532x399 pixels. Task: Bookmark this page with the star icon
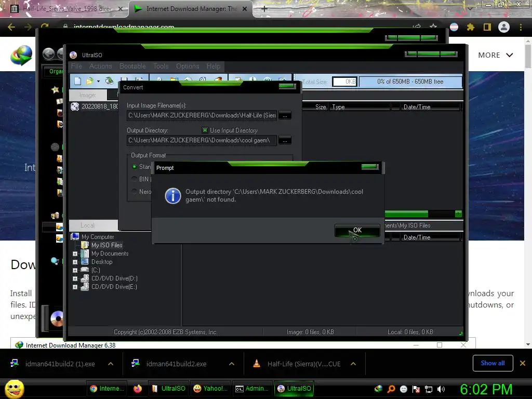tap(433, 27)
